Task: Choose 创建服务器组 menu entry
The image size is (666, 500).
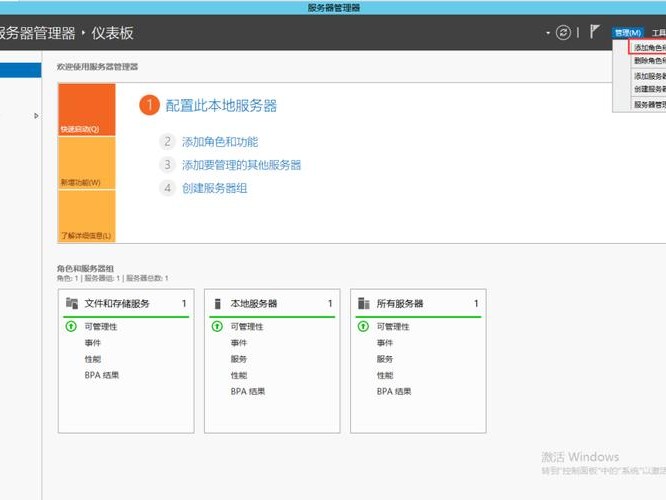Action: click(x=649, y=89)
